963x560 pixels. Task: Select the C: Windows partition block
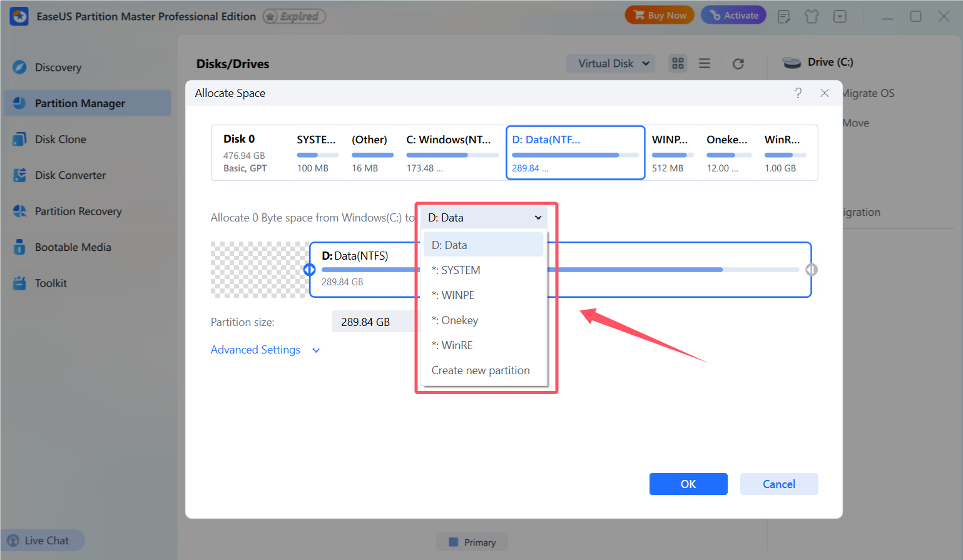coord(452,153)
